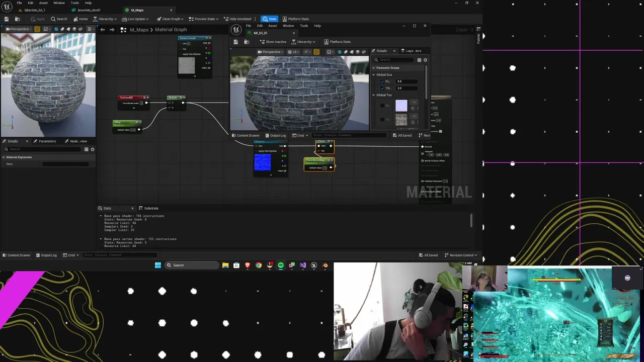
Task: Toggle Hide Unrelated nodes
Action: pyautogui.click(x=237, y=19)
